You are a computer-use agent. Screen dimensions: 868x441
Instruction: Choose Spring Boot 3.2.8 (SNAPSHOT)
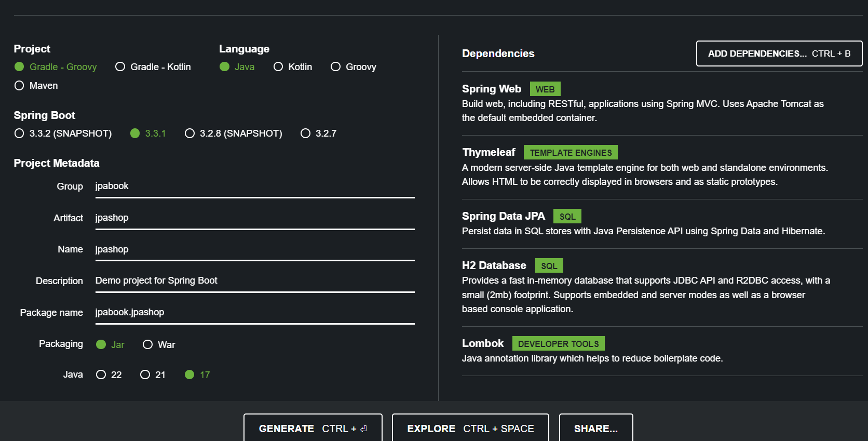tap(234, 133)
